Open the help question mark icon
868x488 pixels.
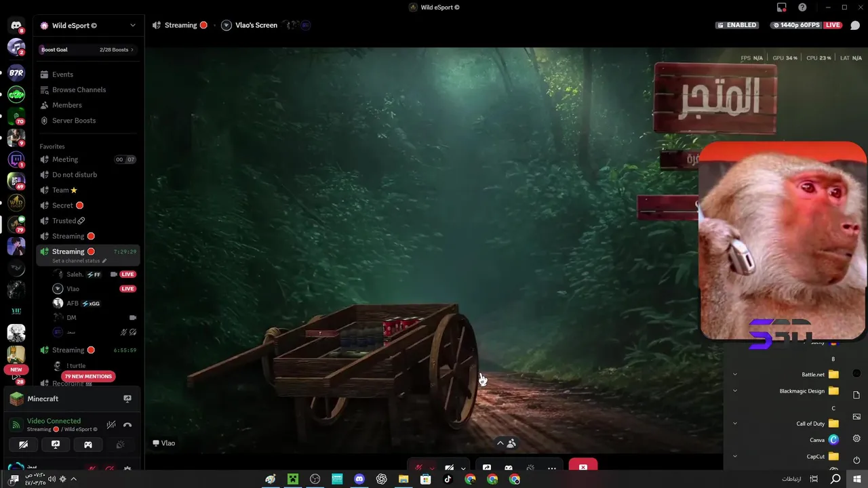[x=803, y=7]
